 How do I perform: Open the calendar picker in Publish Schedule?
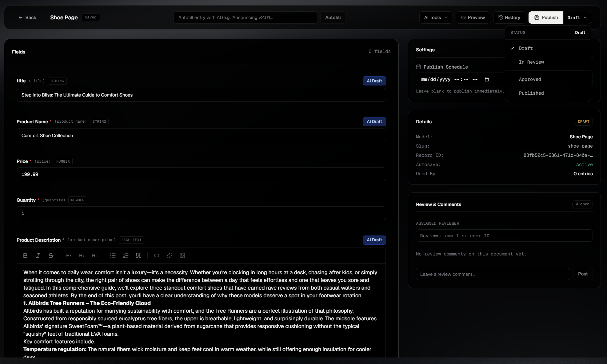pos(487,79)
